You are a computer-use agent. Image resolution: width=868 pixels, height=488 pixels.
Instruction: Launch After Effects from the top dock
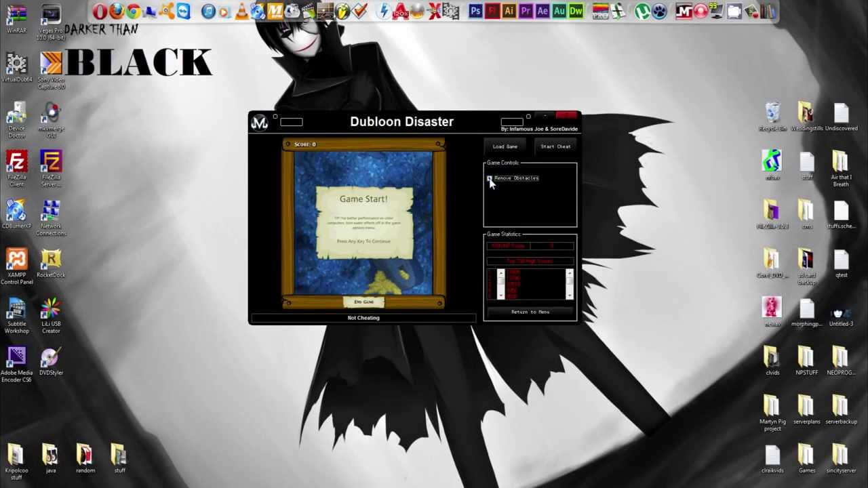(x=542, y=12)
